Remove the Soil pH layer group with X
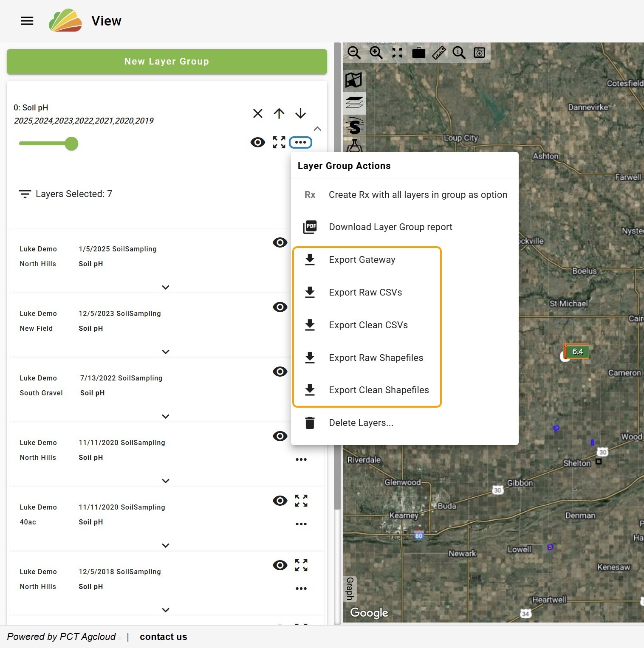This screenshot has width=644, height=648. tap(258, 113)
